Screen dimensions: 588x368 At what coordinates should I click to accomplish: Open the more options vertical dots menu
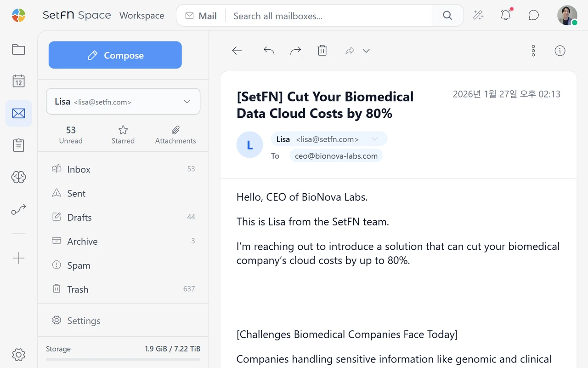[x=533, y=51]
